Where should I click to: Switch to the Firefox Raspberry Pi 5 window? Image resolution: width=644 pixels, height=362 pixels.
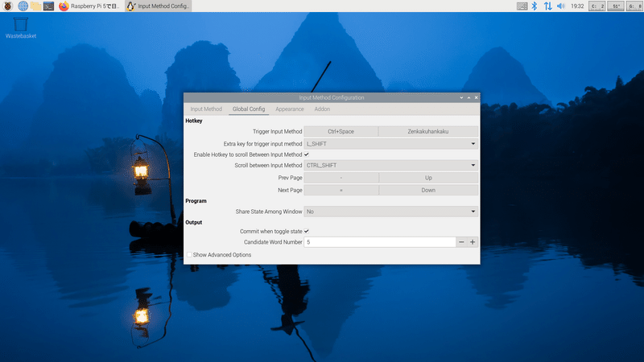(90, 6)
